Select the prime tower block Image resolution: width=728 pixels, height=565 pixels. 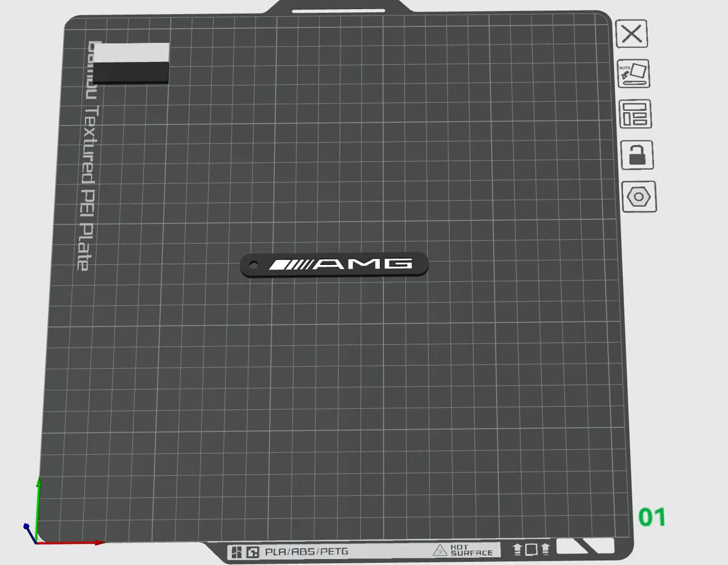tap(131, 63)
